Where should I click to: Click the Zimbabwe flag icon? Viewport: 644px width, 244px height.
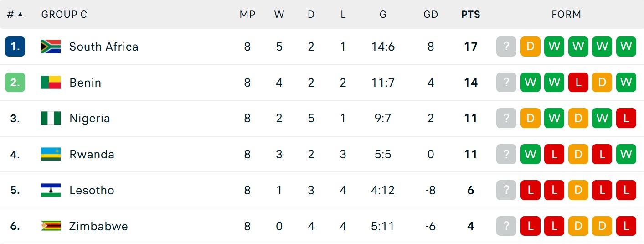point(51,226)
